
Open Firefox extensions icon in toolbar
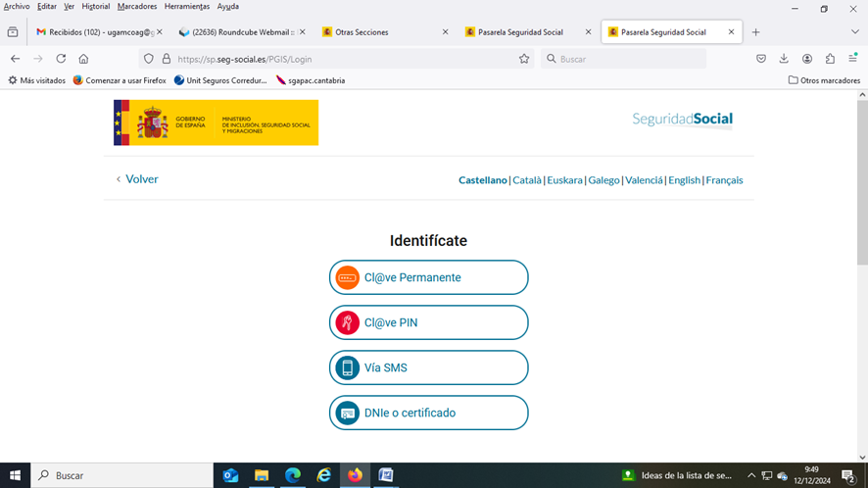[x=830, y=59]
